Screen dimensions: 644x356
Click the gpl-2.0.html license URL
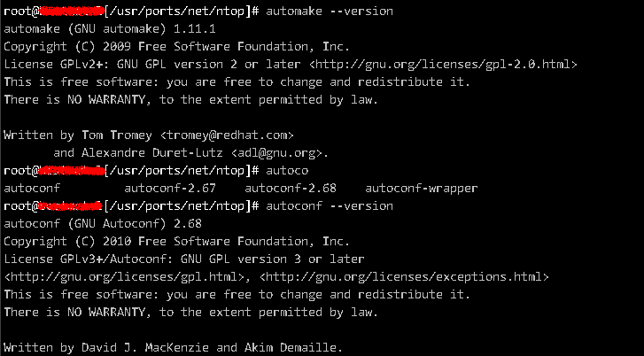click(443, 65)
